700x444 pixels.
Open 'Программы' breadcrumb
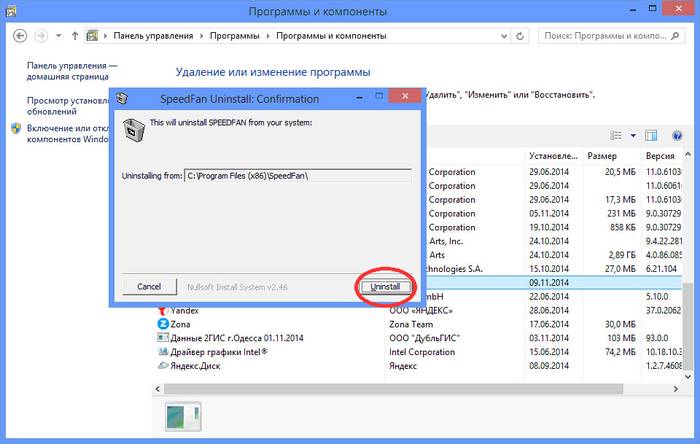point(234,36)
